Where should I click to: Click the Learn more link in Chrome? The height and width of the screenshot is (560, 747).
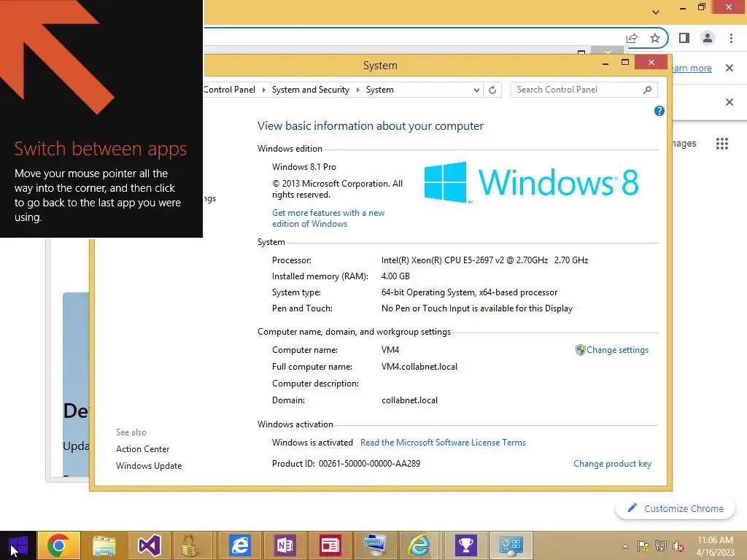tap(692, 68)
